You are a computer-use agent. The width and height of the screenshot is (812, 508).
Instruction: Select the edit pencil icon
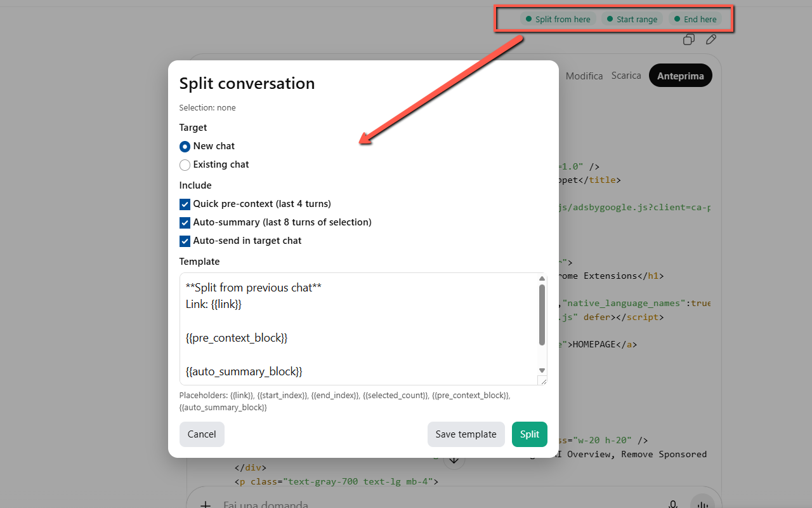click(710, 39)
